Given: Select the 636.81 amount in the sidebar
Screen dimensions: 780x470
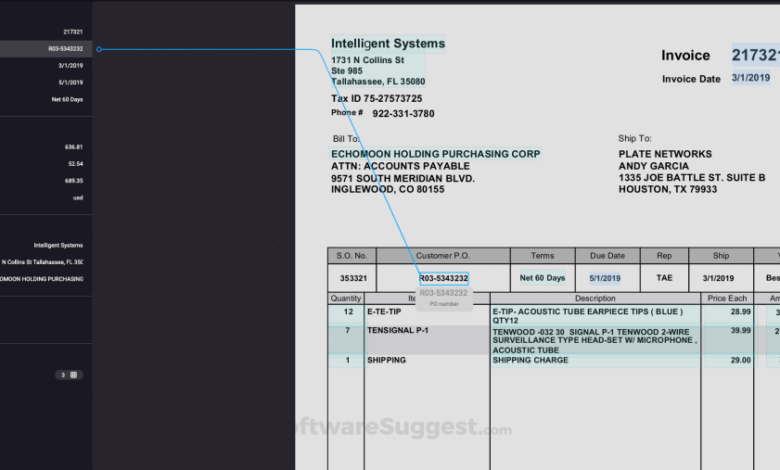Looking at the screenshot, I should tap(74, 147).
